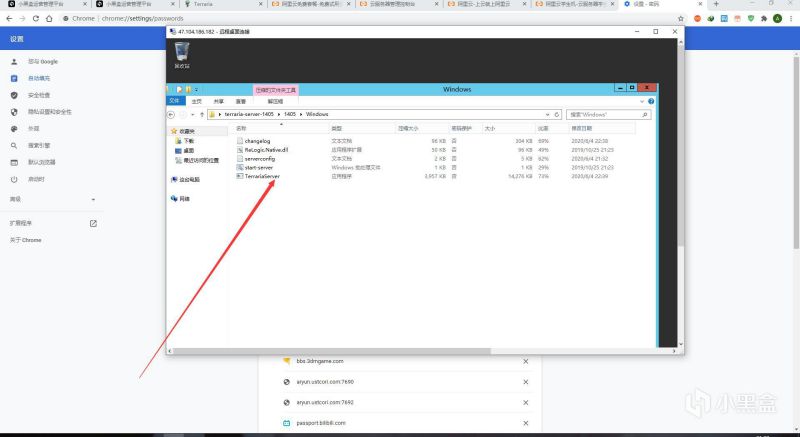The image size is (800, 437).
Task: Open Chrome profile avatar
Action: pyautogui.click(x=777, y=18)
